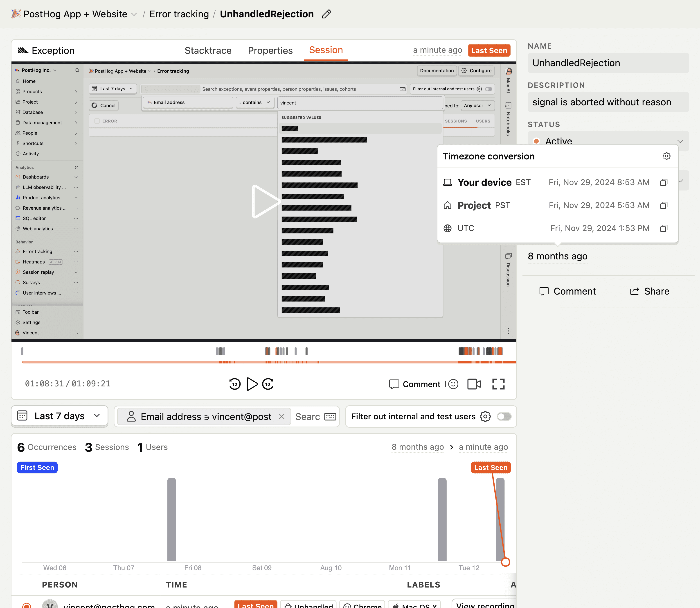
Task: Toggle Filter out internal and test users
Action: click(504, 416)
